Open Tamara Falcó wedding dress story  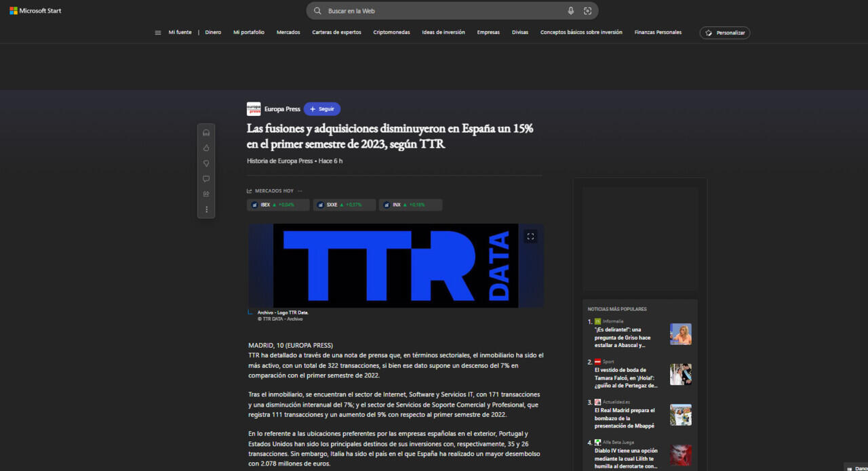pos(627,377)
